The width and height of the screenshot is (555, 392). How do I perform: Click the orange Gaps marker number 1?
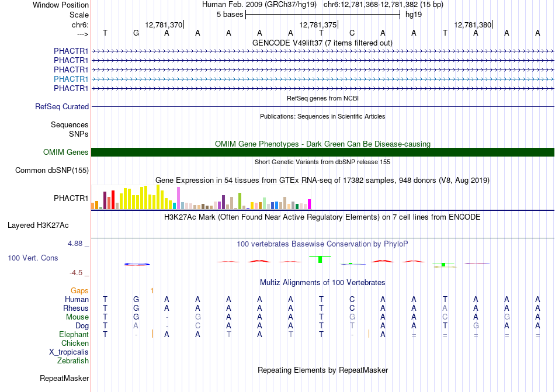tap(152, 290)
